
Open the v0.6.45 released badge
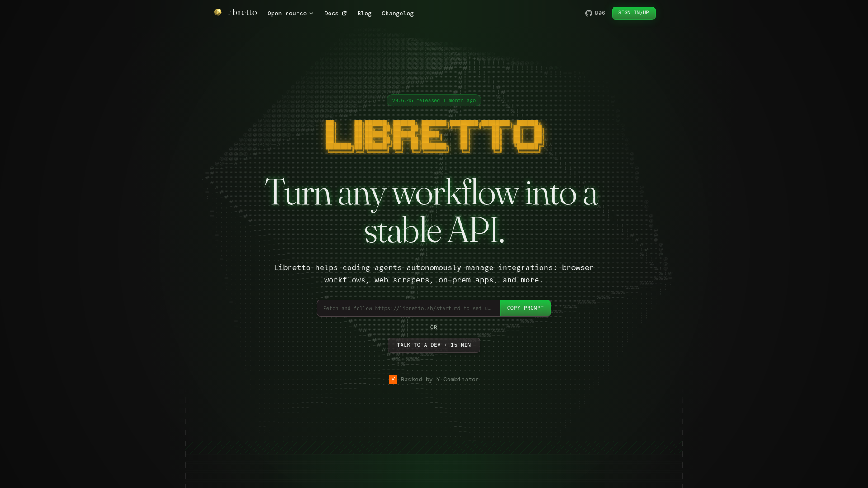click(434, 100)
